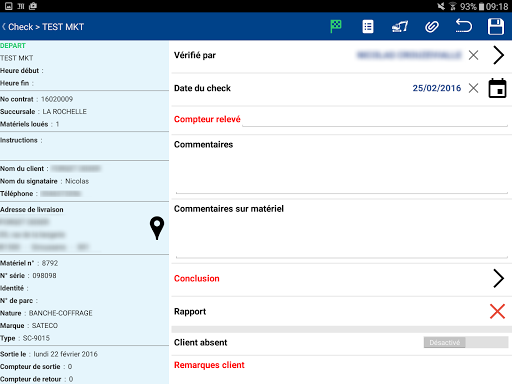Image resolution: width=512 pixels, height=384 pixels.
Task: Save the check with floppy disk icon
Action: [496, 27]
